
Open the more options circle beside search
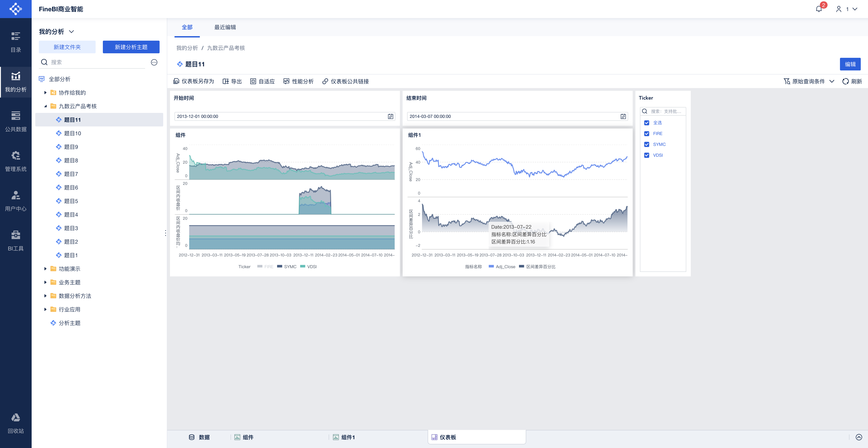(154, 62)
